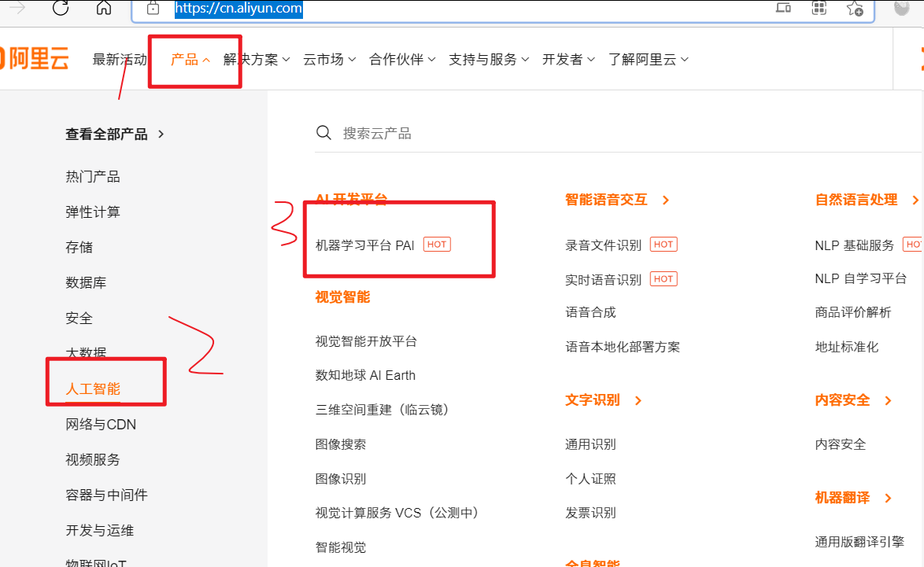924x567 pixels.
Task: Open 图像搜索 link
Action: tap(341, 444)
